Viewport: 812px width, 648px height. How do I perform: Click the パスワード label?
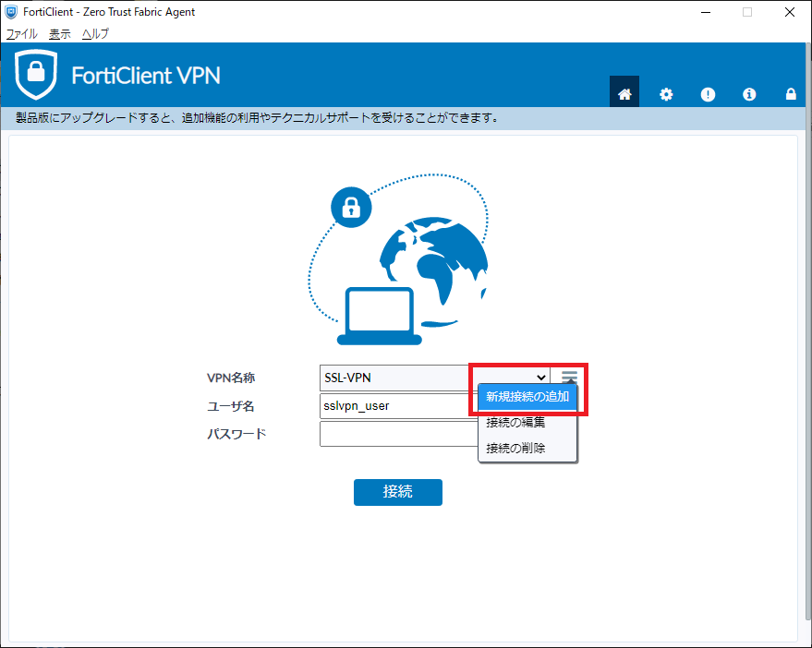point(236,434)
